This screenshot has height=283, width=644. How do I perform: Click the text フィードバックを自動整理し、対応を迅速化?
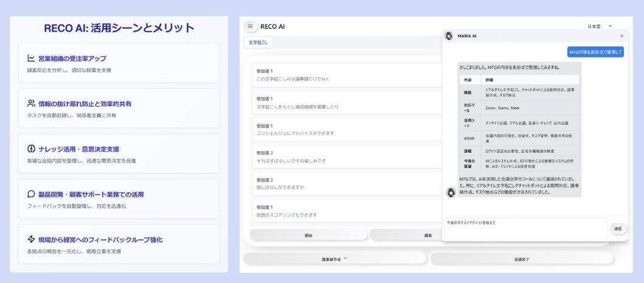coord(77,206)
